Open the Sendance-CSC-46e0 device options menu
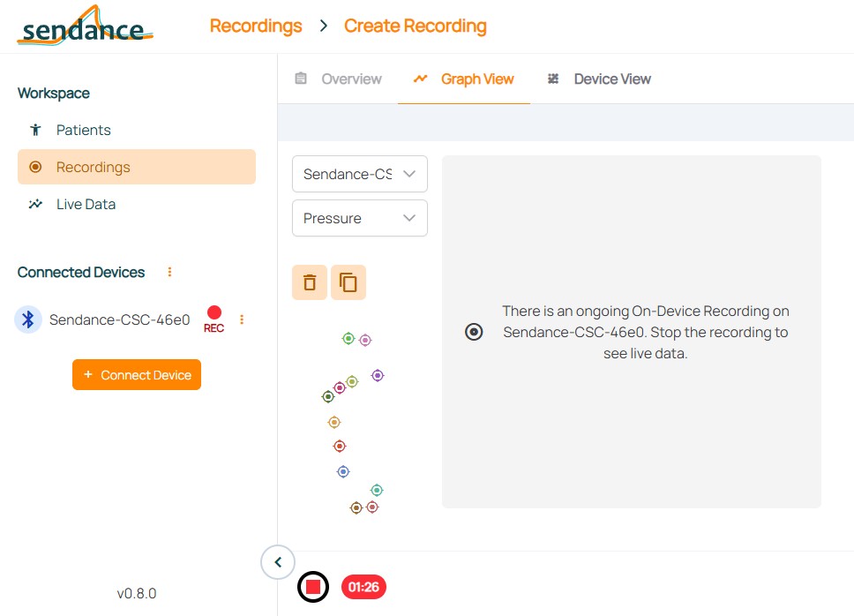The height and width of the screenshot is (616, 854). [x=242, y=319]
